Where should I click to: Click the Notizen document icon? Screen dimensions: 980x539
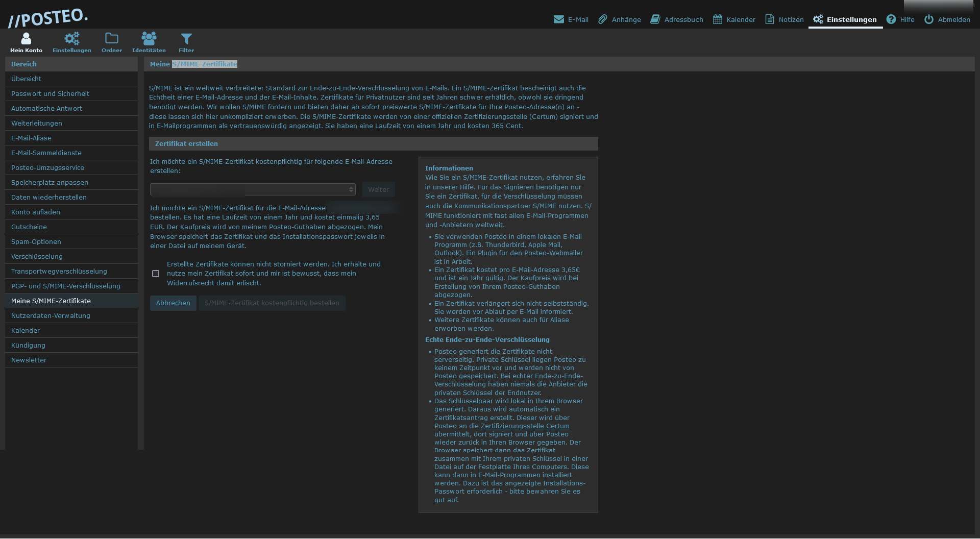pos(770,19)
